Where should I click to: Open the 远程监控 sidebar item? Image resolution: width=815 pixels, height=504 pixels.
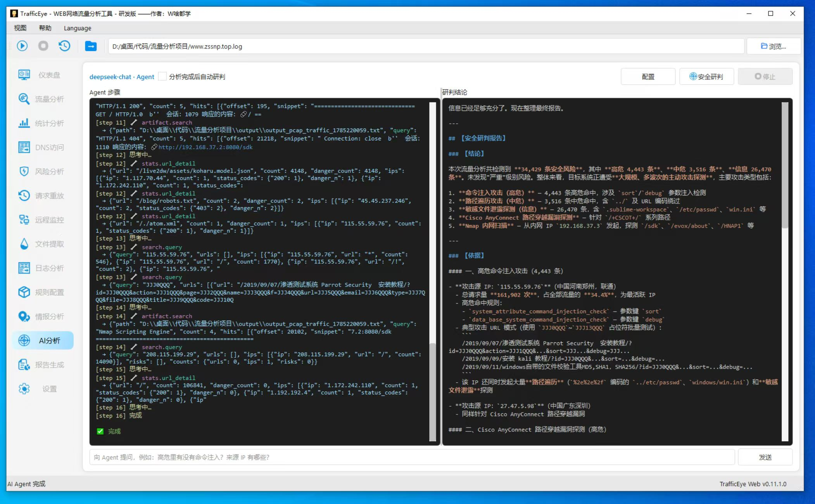(43, 220)
